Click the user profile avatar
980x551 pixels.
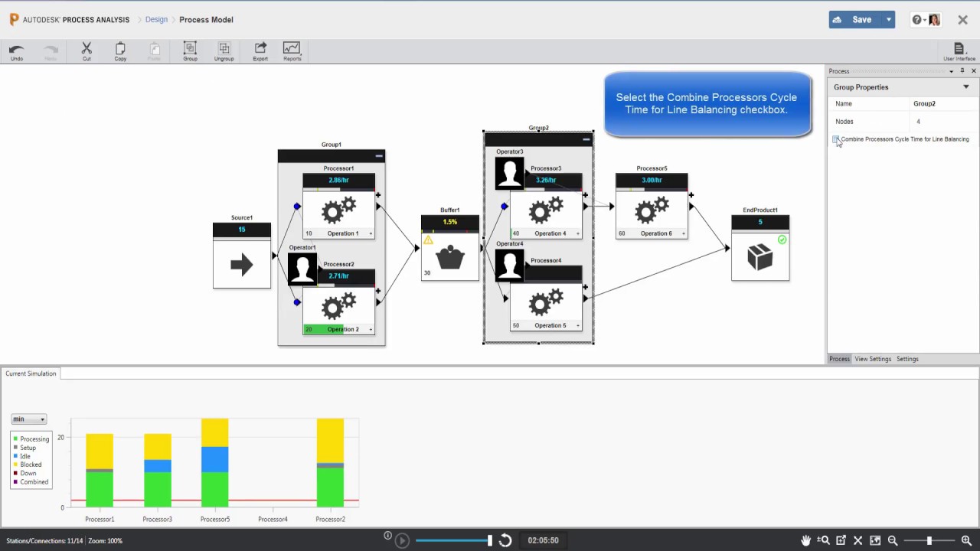[934, 20]
